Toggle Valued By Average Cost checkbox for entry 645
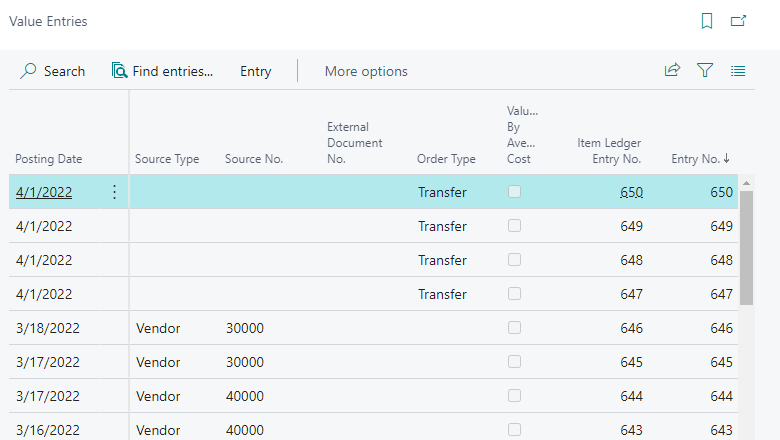 514,361
